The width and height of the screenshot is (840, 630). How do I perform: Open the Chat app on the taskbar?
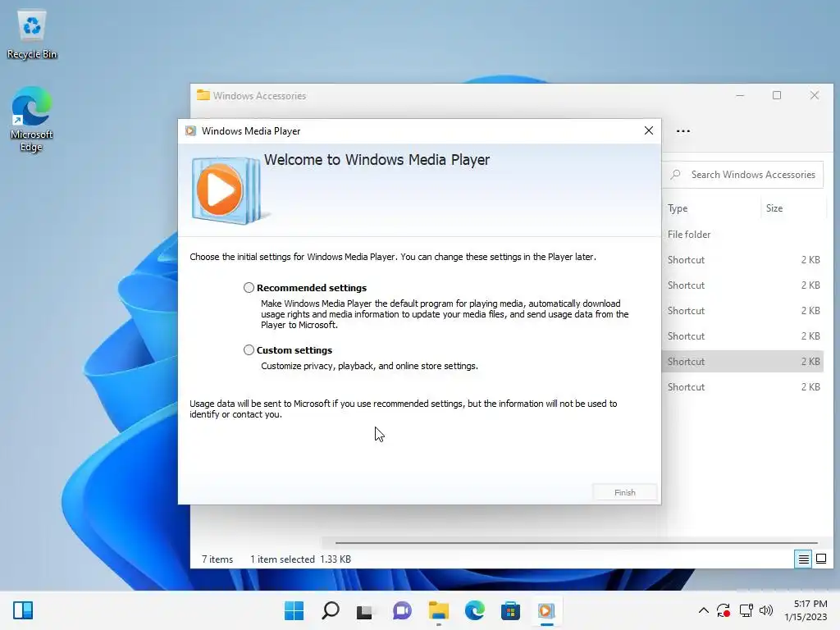402,610
